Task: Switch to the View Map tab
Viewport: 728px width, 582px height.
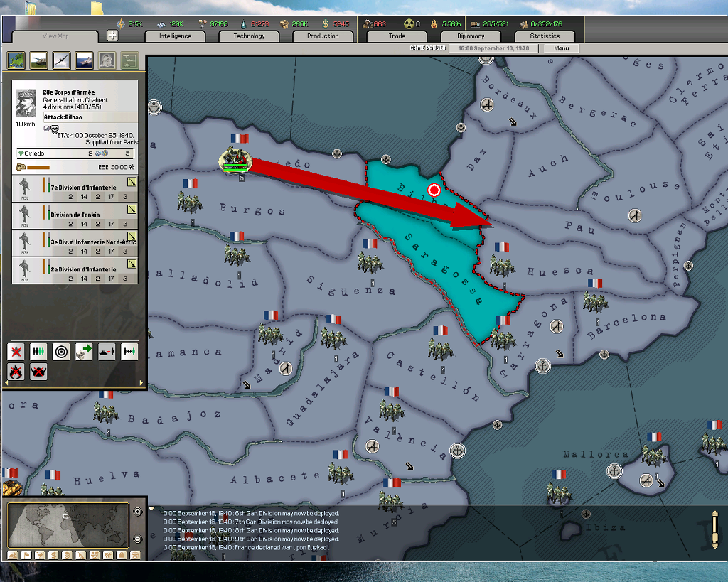Action: 55,36
